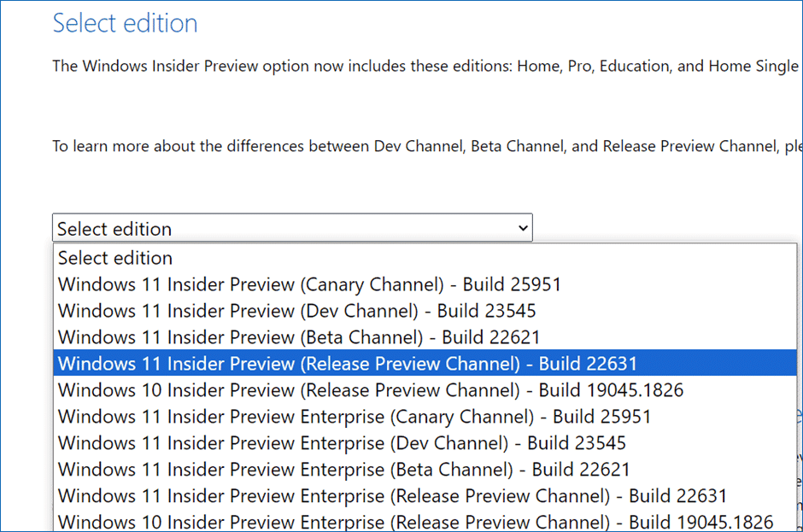This screenshot has height=532, width=803.
Task: Select Windows 10 Release Preview Build 19045.1826
Action: (425, 390)
